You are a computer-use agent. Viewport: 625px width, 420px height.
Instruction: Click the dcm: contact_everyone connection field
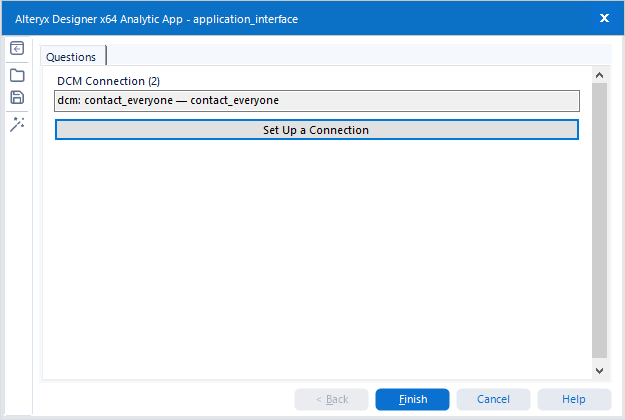click(317, 100)
